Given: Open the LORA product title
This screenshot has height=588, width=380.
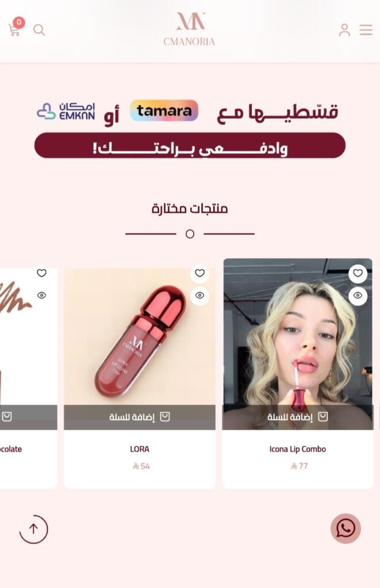Looking at the screenshot, I should [x=140, y=449].
